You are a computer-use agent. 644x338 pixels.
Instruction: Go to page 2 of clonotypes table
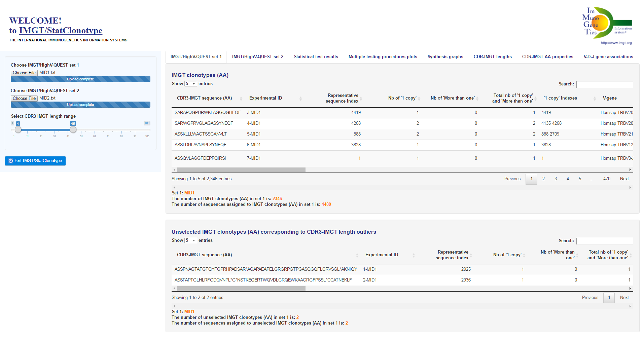pos(543,179)
